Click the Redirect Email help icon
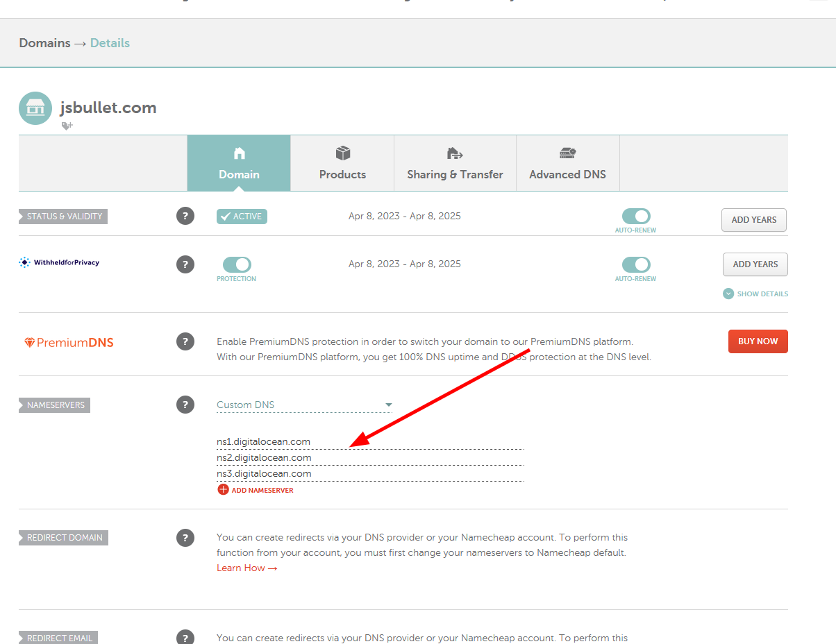Viewport: 836px width, 644px height. pyautogui.click(x=185, y=636)
